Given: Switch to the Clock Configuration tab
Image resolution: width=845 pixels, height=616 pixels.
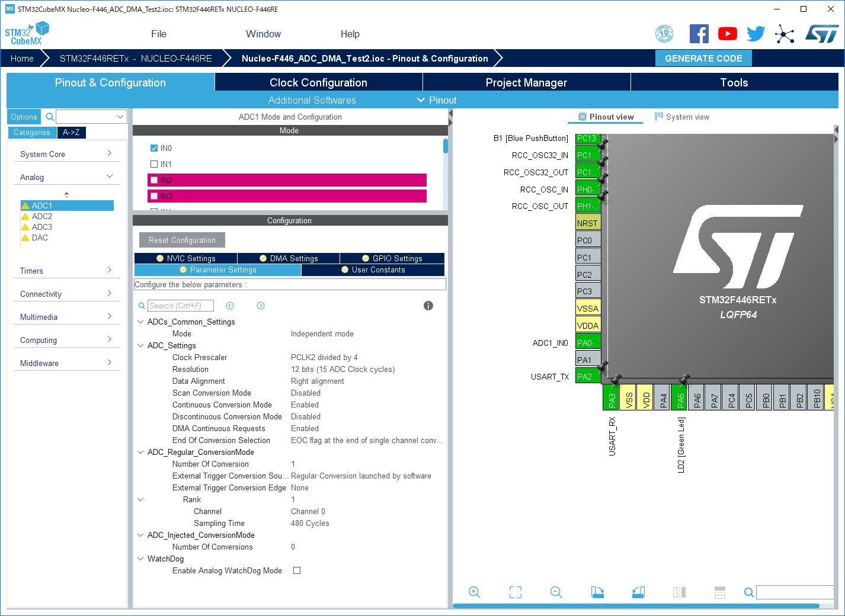Looking at the screenshot, I should coord(318,82).
